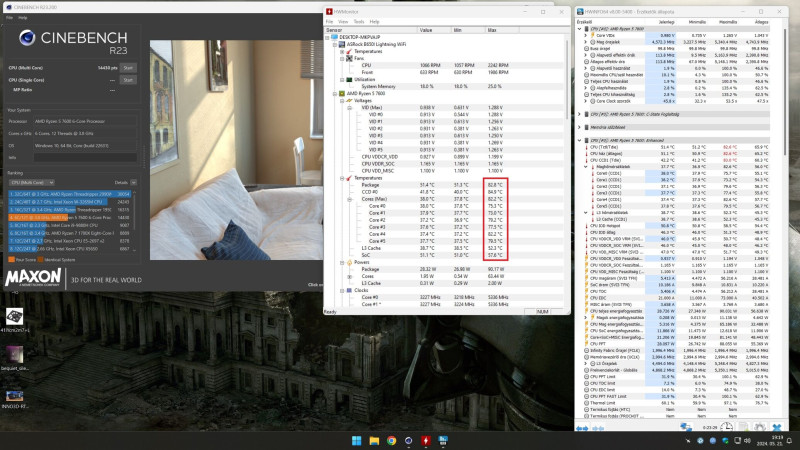Open Cinebench Help menu
800x450 pixels.
[x=22, y=18]
